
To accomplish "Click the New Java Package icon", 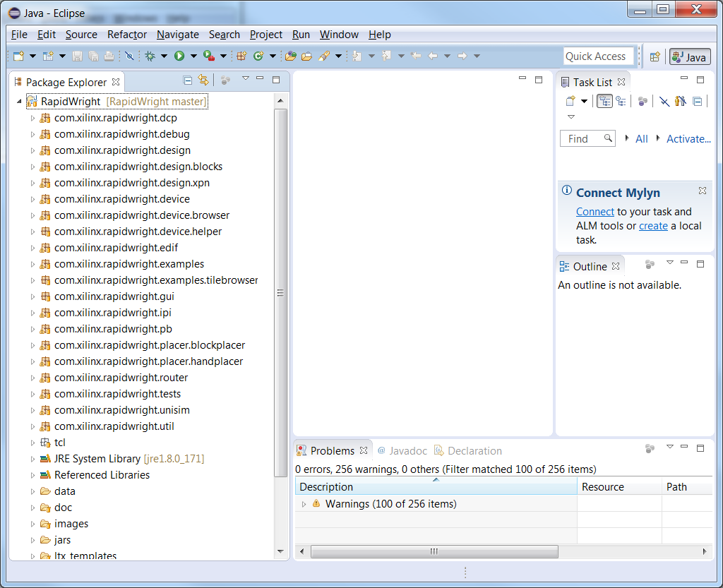I will click(241, 56).
